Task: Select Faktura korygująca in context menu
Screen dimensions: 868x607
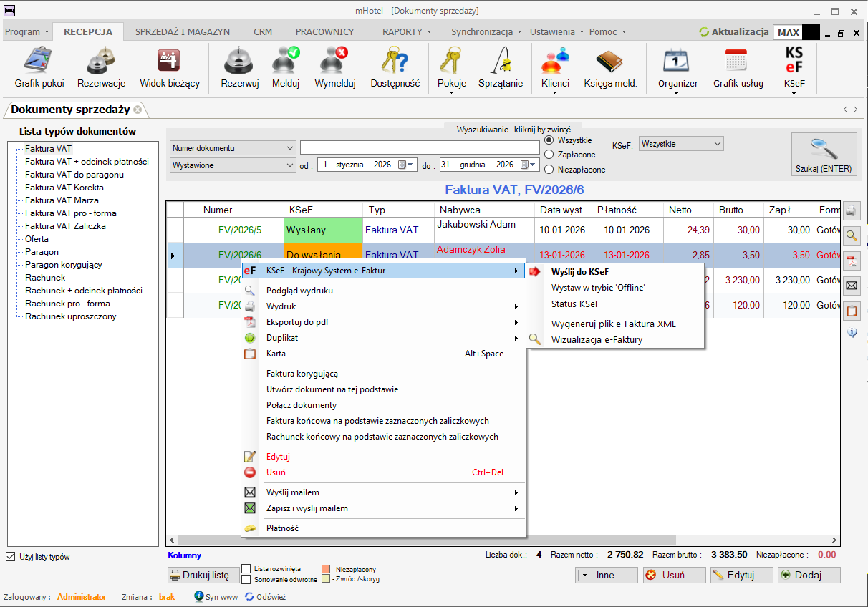Action: tap(302, 374)
